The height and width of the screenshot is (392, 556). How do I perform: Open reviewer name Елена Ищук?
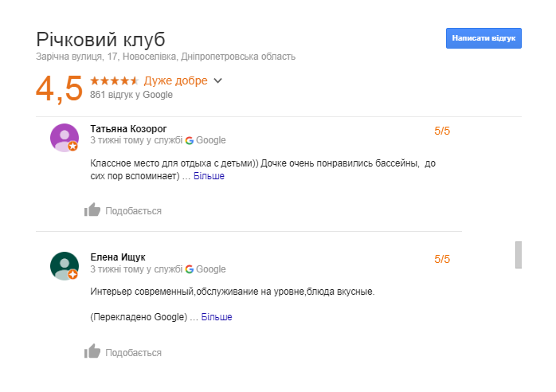[118, 257]
